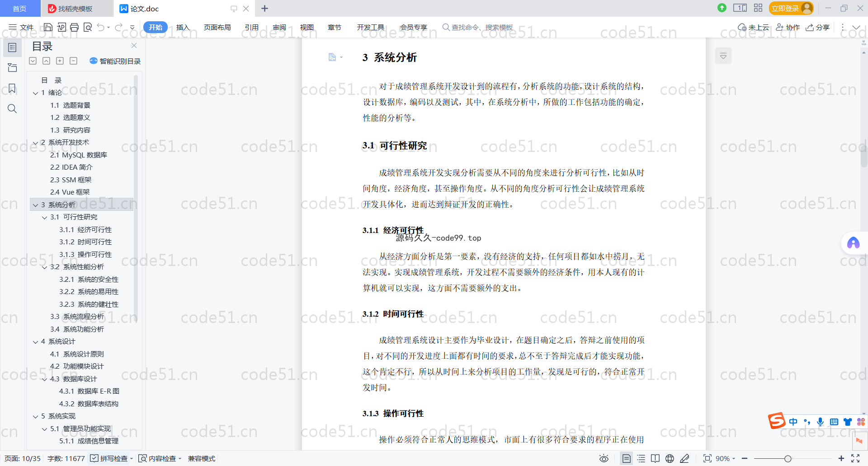Select the 审阅 ribbon tab

coord(279,27)
